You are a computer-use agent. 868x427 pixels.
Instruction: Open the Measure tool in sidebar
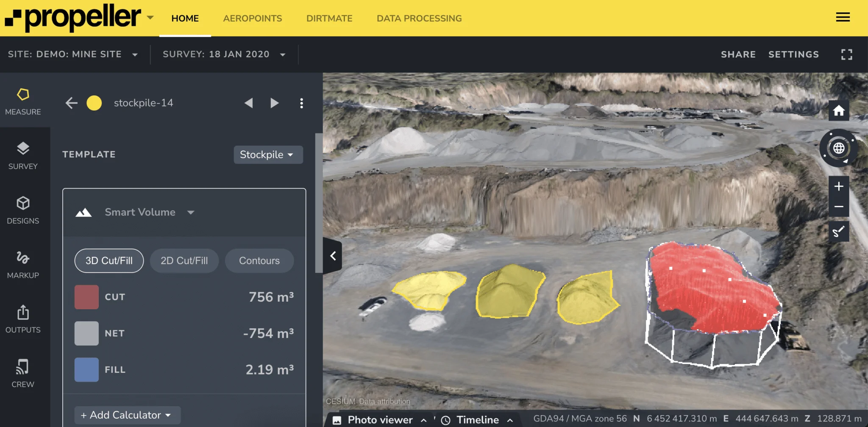pos(23,102)
